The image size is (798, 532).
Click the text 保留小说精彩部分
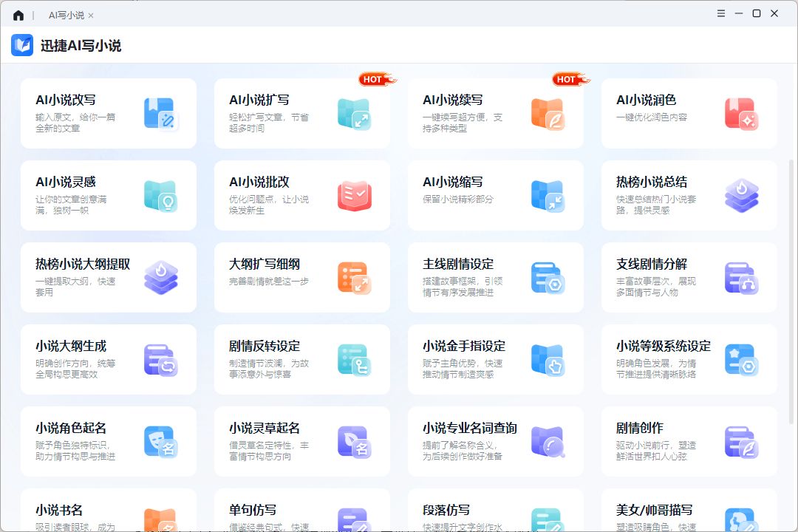457,199
